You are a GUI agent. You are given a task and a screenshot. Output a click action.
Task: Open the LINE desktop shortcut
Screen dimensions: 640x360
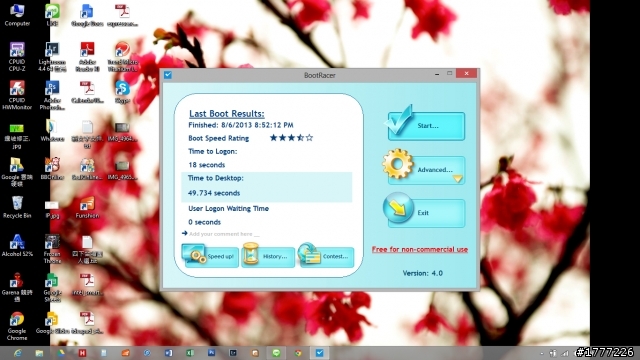tap(52, 15)
